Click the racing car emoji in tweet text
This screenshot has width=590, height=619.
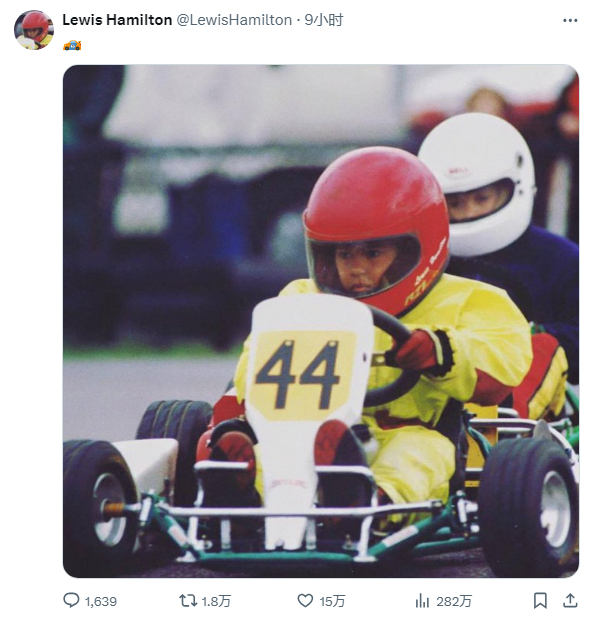click(x=72, y=45)
